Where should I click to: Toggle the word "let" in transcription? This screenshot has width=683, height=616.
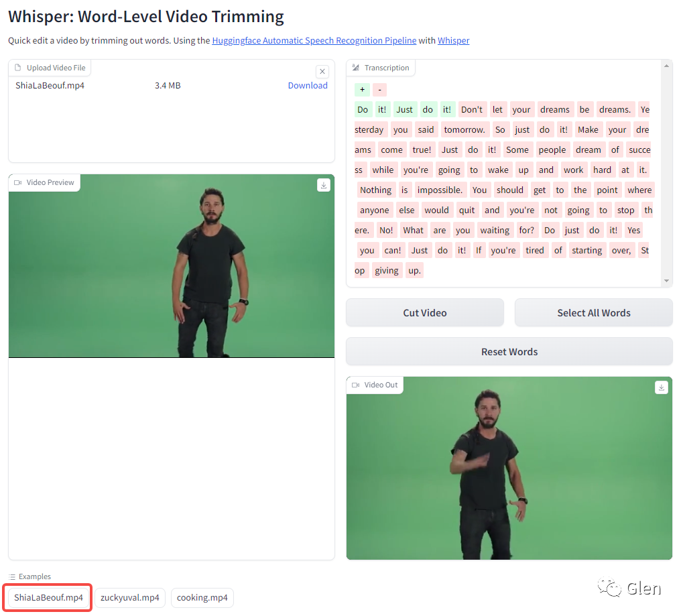tap(497, 110)
